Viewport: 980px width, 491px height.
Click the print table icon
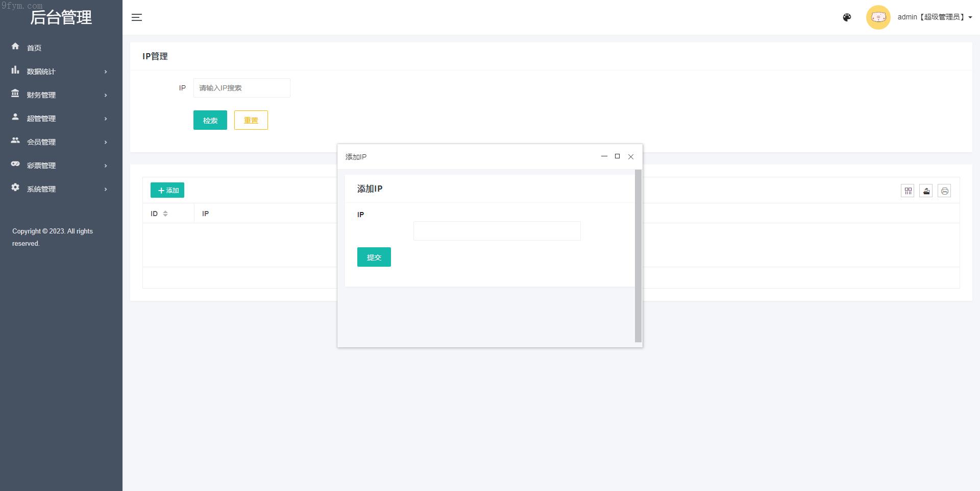pos(944,191)
